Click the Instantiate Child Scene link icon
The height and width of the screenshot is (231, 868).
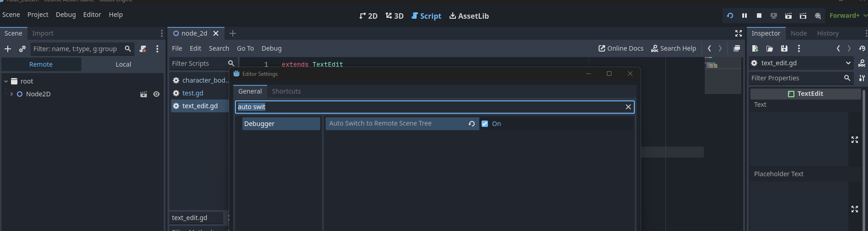[22, 49]
